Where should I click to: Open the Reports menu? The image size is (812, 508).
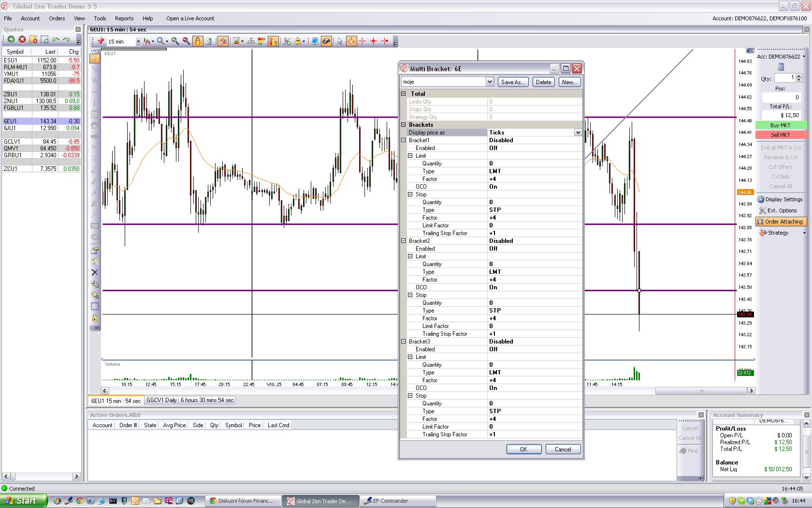coord(124,18)
